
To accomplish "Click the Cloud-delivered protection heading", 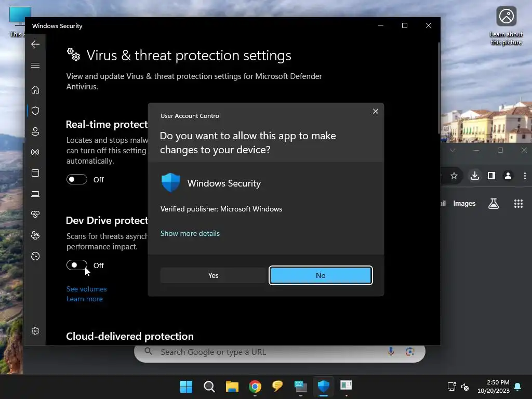I will (x=129, y=336).
